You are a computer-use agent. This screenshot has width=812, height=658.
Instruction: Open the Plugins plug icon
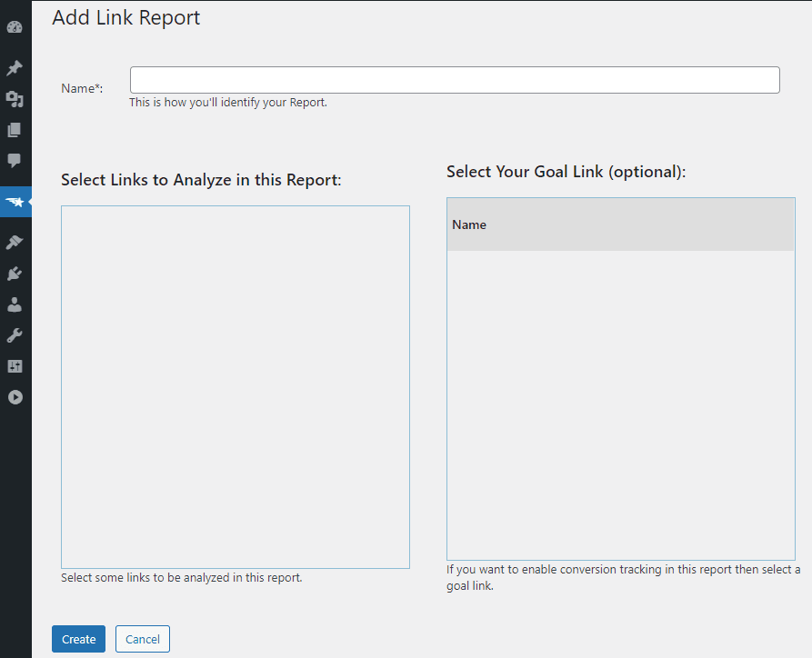tap(15, 274)
